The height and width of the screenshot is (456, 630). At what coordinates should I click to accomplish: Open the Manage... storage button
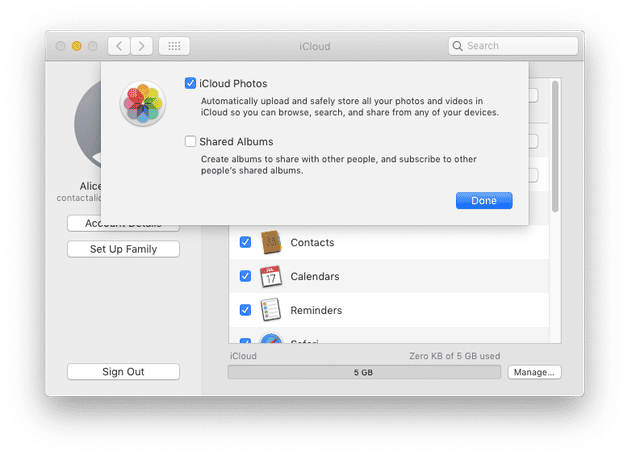pyautogui.click(x=534, y=372)
